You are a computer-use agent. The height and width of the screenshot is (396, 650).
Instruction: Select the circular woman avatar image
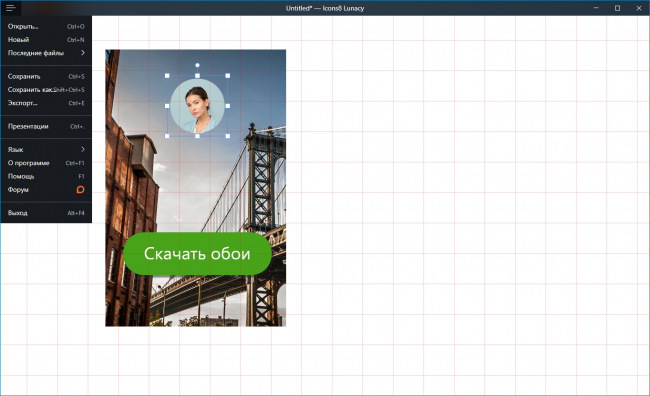click(197, 106)
